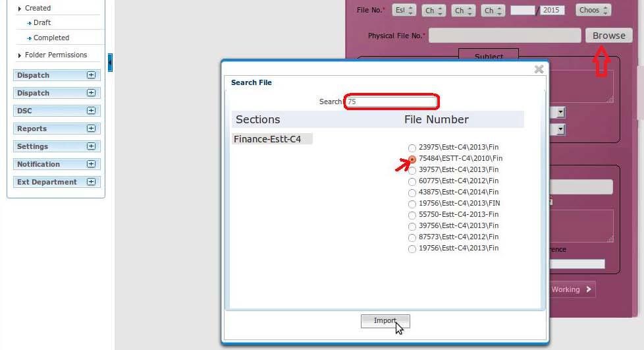Screen dimensions: 644x350
Task: Close the Search File dialog
Action: tap(539, 69)
